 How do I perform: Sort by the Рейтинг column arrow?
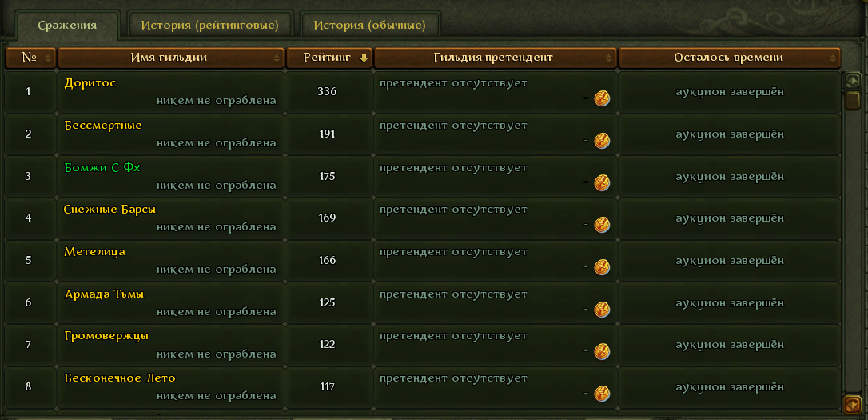click(364, 58)
